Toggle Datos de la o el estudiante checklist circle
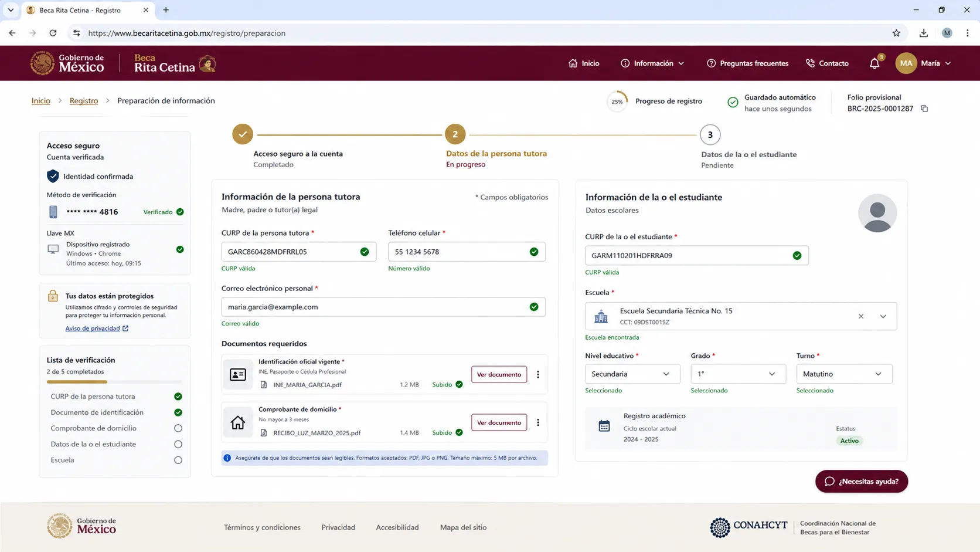 point(178,444)
